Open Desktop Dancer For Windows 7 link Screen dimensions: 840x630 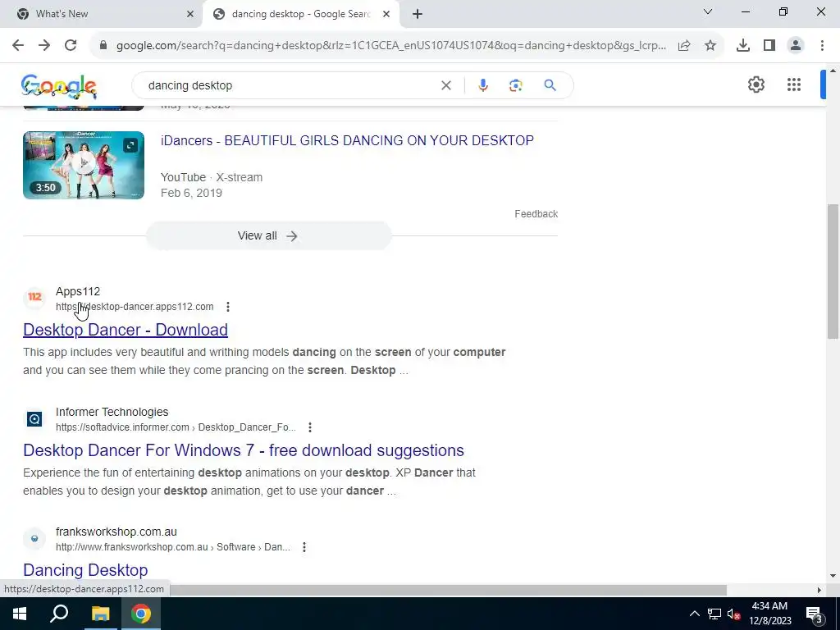point(244,450)
